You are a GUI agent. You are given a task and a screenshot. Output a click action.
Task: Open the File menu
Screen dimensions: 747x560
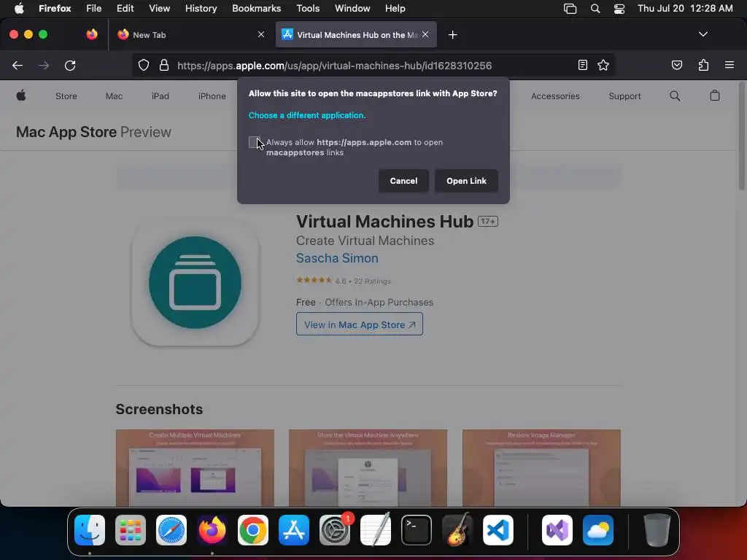coord(93,9)
